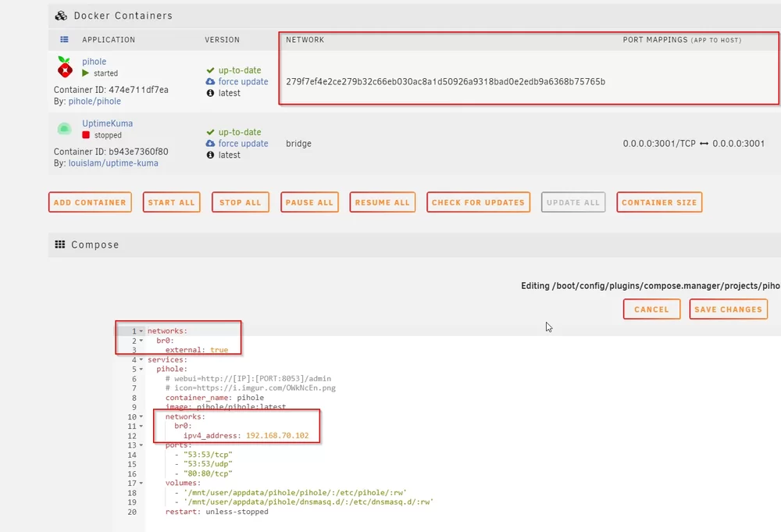Click the CONTAINER SIZE button
The image size is (781, 532).
pyautogui.click(x=659, y=202)
